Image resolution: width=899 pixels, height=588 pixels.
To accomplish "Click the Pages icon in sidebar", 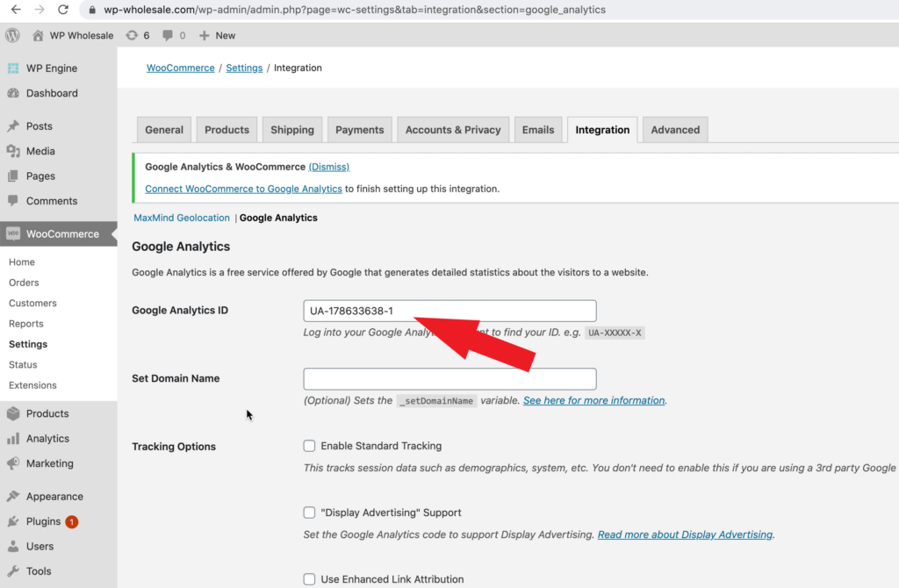I will click(x=13, y=176).
